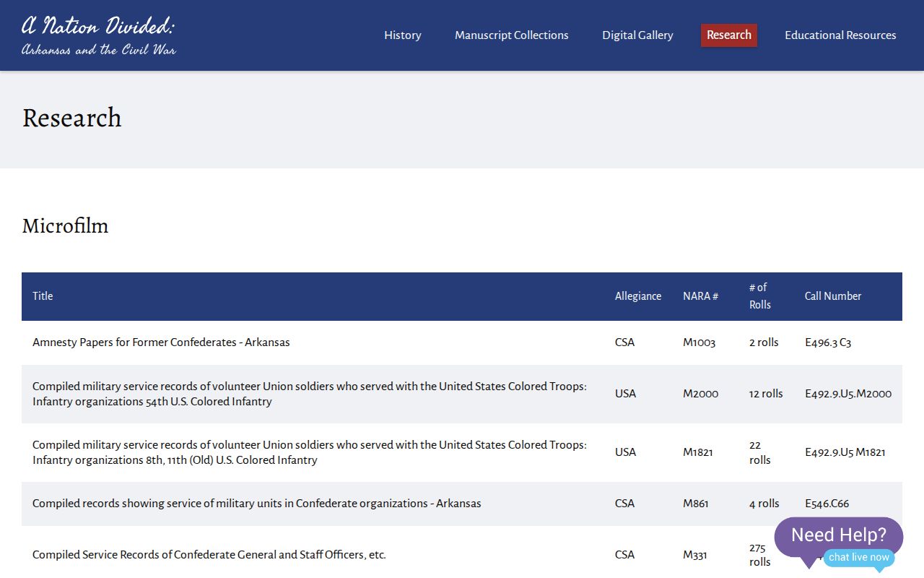The width and height of the screenshot is (924, 578).
Task: Click NARA number M1821
Action: [698, 452]
